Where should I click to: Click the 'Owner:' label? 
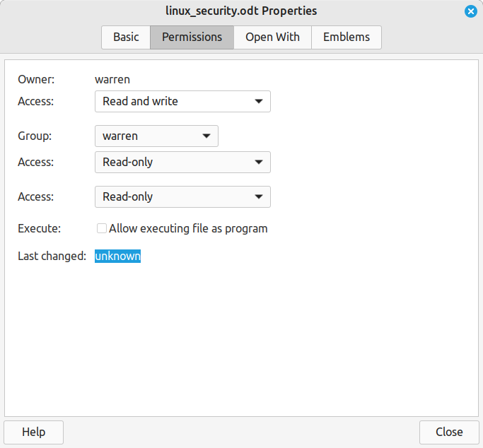[x=36, y=80]
